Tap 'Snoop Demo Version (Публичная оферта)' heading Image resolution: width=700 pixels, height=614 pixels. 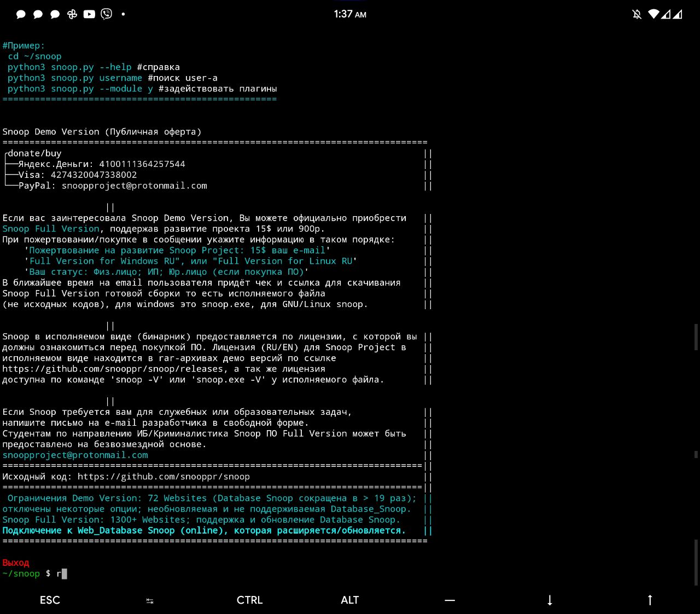(x=102, y=132)
